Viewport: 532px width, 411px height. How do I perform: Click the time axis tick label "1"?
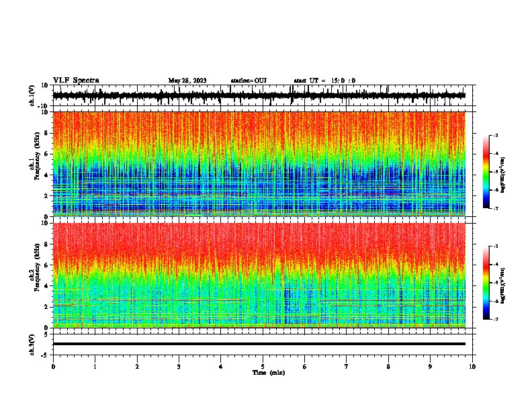95,367
